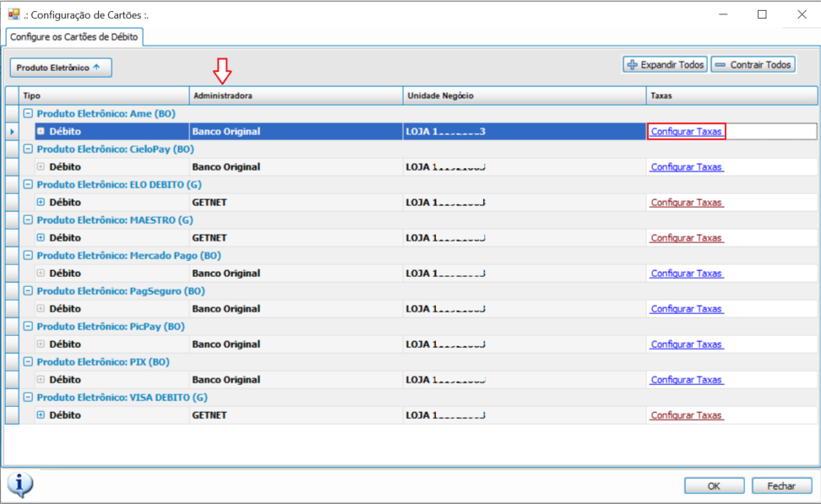Minimize the Configuração de Cartões window

pos(723,14)
